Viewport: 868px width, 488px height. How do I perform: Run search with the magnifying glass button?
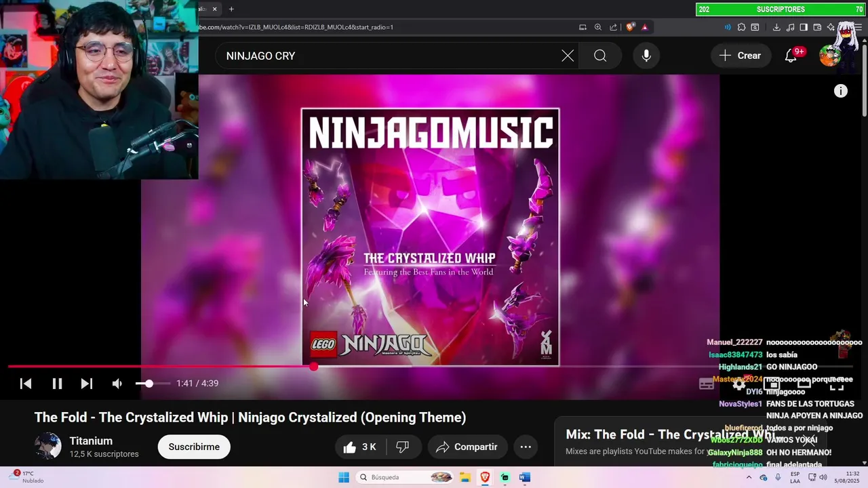pyautogui.click(x=600, y=56)
